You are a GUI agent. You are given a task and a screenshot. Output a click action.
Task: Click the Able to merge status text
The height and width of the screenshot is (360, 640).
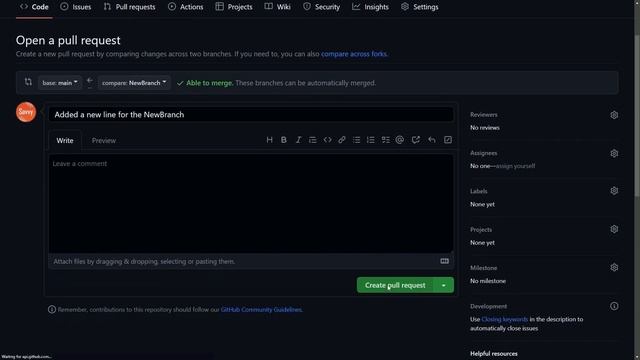coord(209,83)
